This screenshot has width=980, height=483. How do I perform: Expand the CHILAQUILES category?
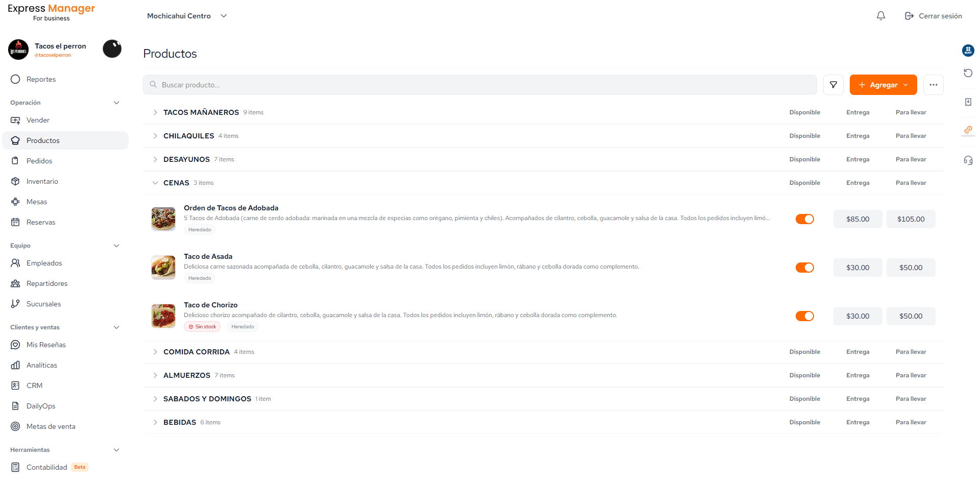point(155,136)
